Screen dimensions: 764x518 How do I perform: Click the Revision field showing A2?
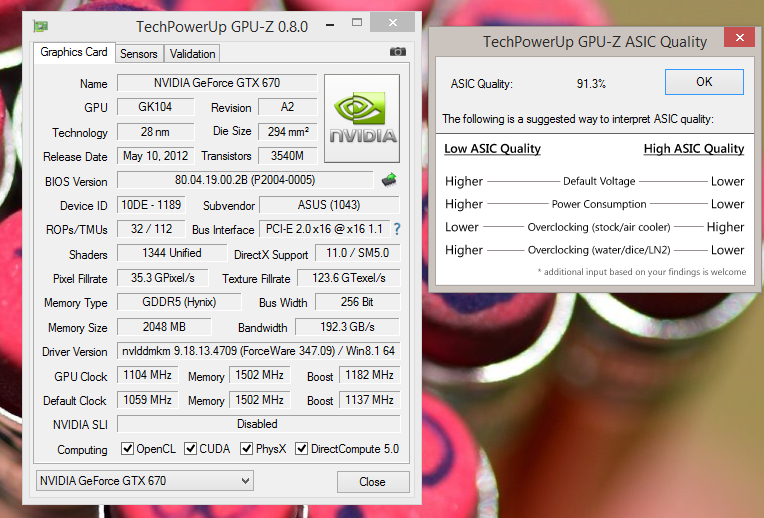click(287, 107)
